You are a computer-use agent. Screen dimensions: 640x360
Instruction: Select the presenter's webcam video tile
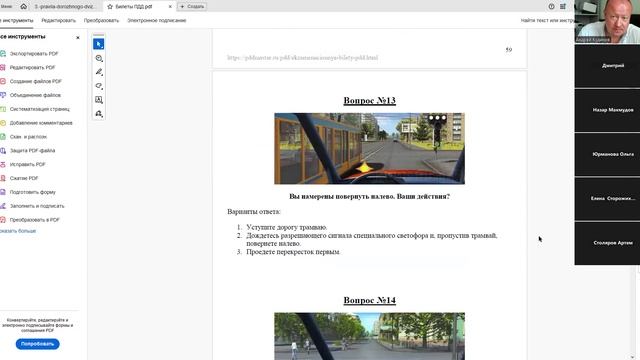click(x=607, y=21)
